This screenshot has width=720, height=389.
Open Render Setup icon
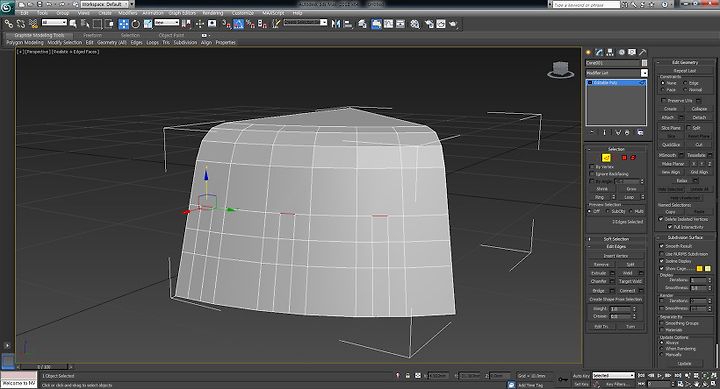pyautogui.click(x=429, y=24)
